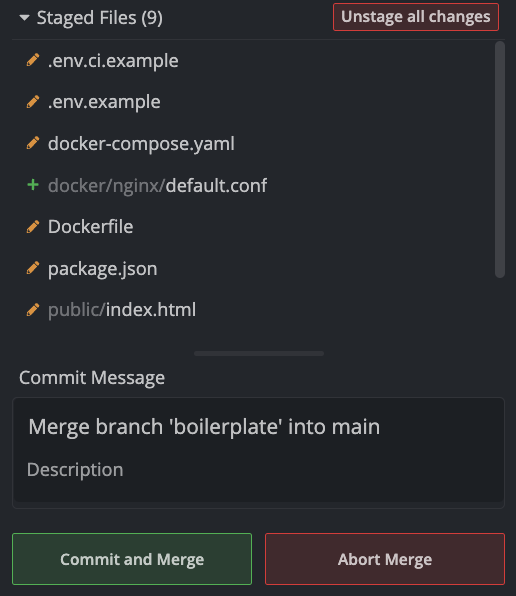Click the pencil icon beside Dockerfile
The height and width of the screenshot is (596, 516).
33,227
